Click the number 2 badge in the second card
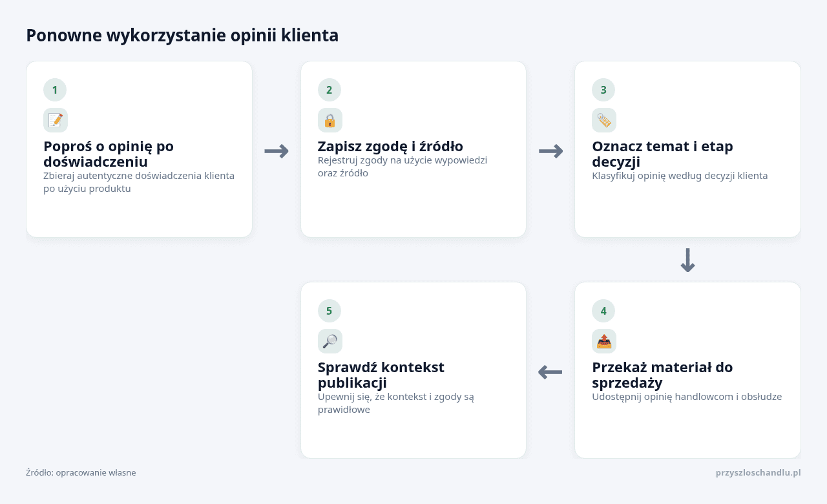The height and width of the screenshot is (504, 827). [330, 90]
